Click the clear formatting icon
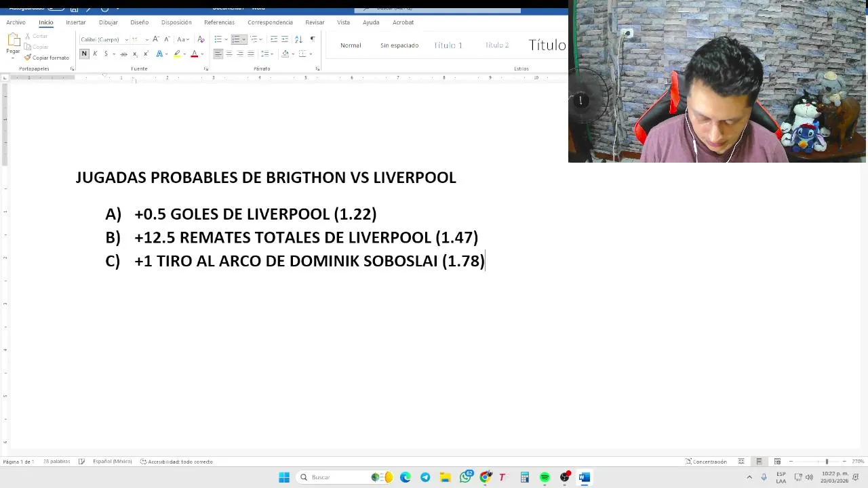Image resolution: width=868 pixels, height=488 pixels. [200, 39]
